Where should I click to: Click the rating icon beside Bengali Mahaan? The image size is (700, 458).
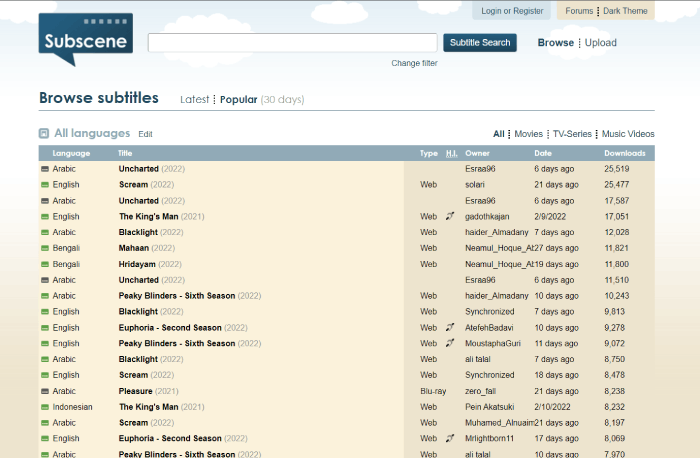coord(45,248)
